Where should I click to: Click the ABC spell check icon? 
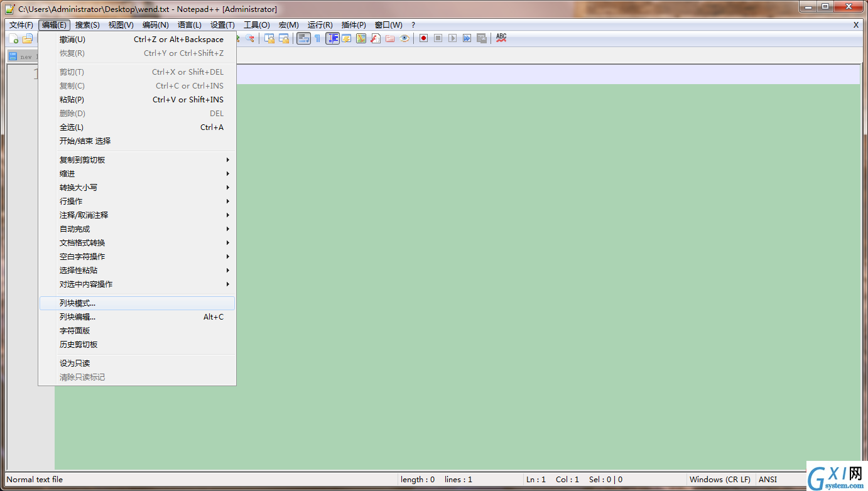coord(501,38)
